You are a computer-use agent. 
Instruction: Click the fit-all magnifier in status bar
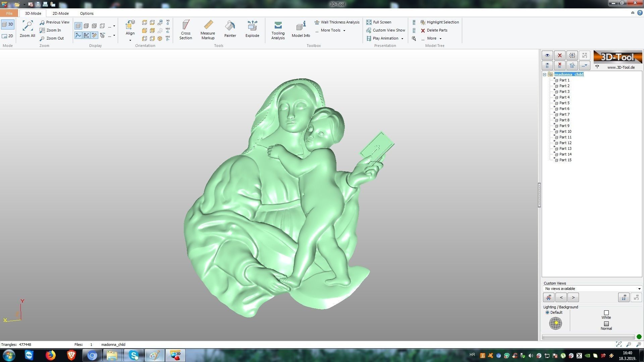coord(619,344)
